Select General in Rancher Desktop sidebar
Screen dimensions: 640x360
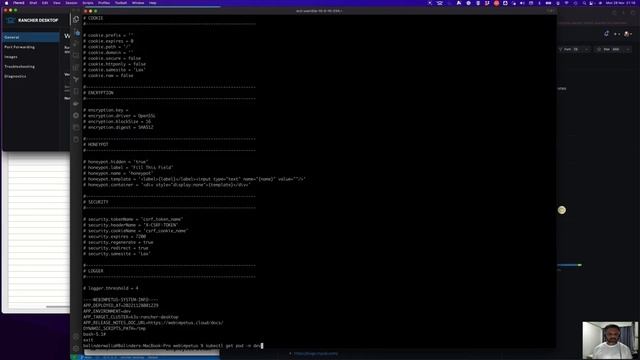click(x=31, y=37)
